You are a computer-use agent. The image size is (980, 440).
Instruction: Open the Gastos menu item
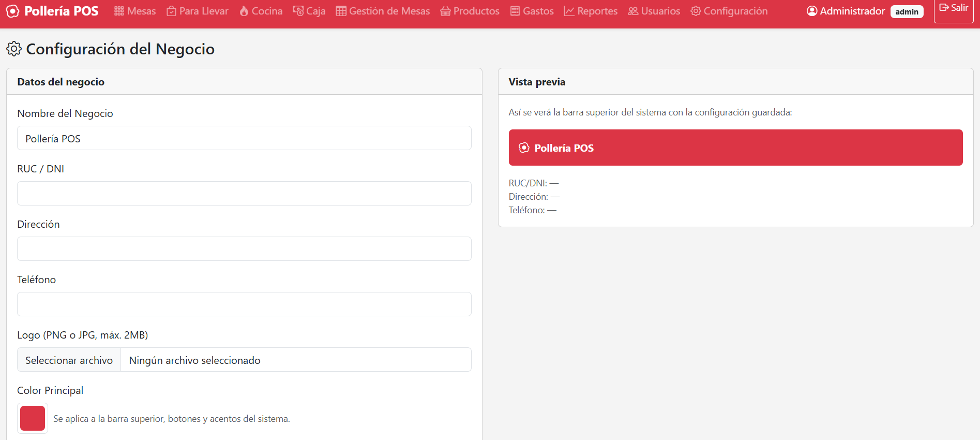532,11
